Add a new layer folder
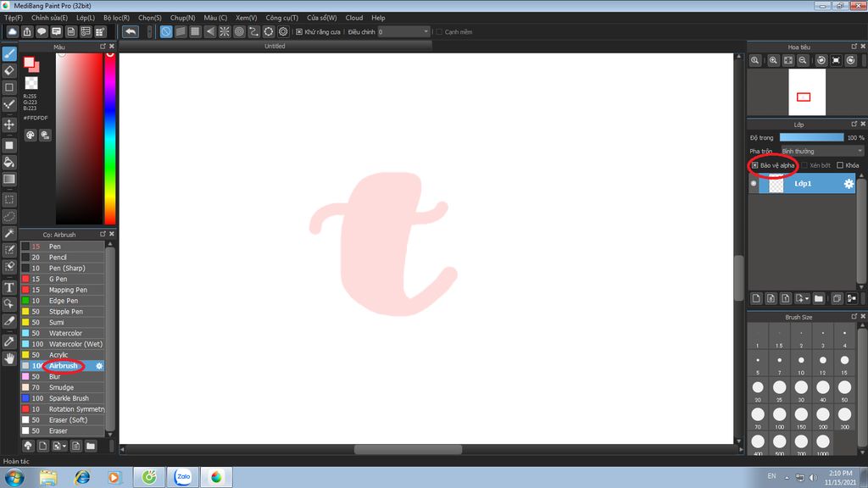 (818, 298)
